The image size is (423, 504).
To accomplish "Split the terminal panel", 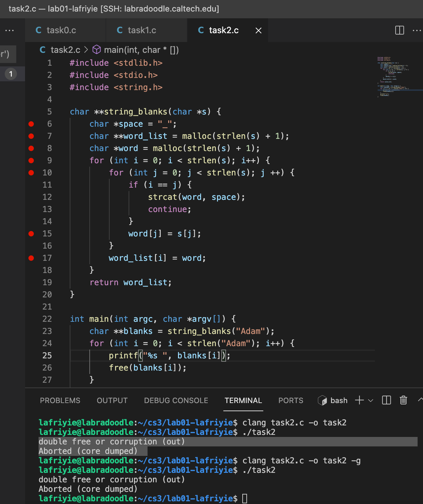I will 386,400.
